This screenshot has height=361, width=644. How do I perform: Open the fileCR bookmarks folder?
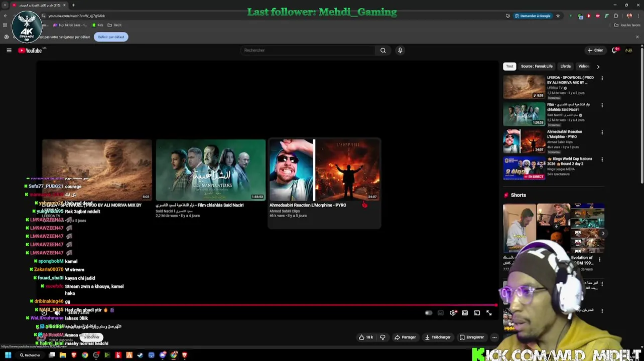[115, 25]
